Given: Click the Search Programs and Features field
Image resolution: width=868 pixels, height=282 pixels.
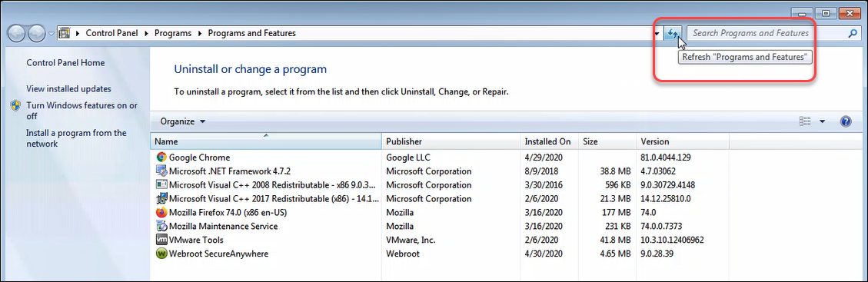Looking at the screenshot, I should click(x=767, y=33).
